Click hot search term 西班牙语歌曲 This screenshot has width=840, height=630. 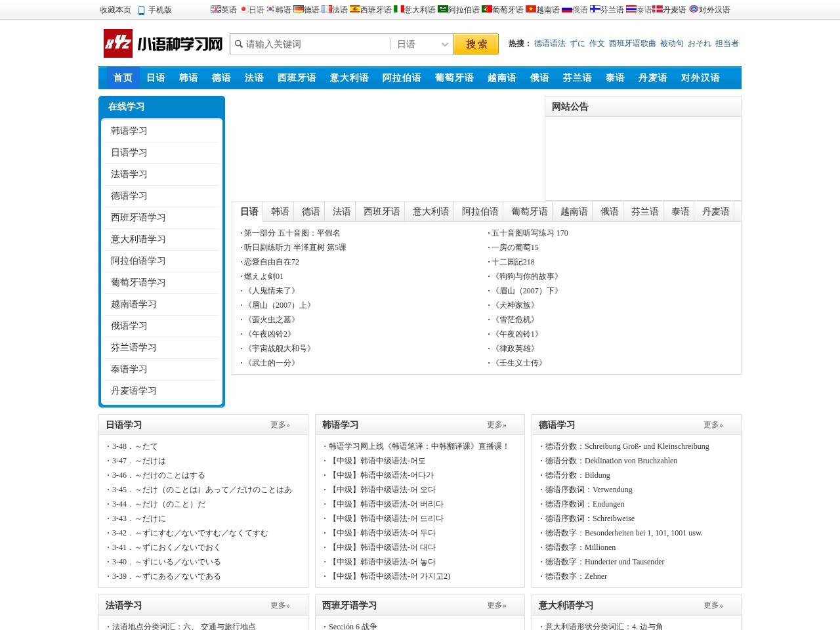pos(633,43)
